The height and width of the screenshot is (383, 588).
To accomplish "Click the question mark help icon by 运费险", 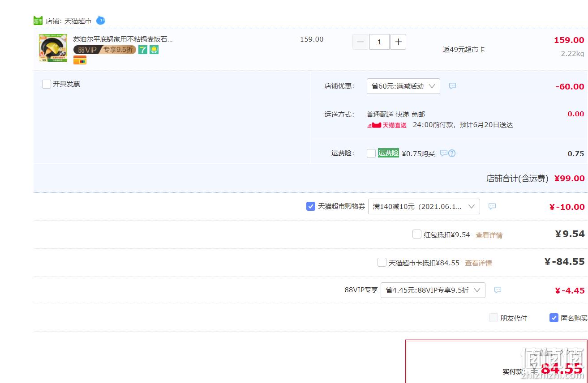I will point(452,153).
